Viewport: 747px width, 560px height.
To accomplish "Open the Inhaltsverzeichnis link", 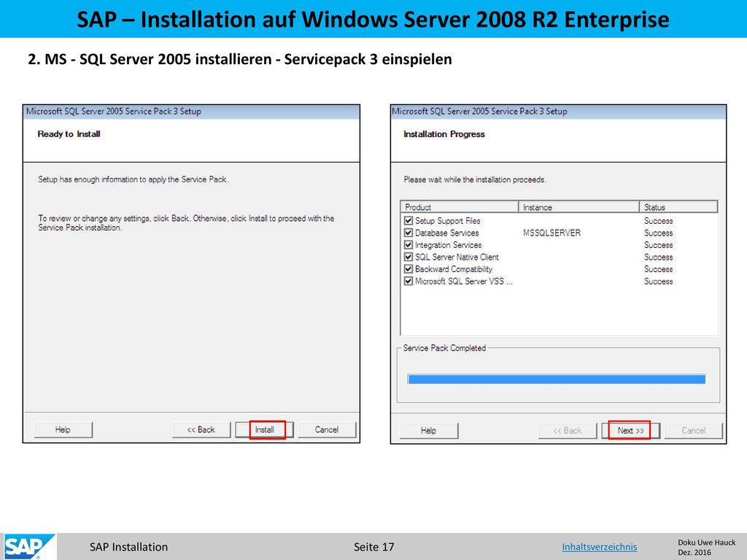I will coord(600,547).
